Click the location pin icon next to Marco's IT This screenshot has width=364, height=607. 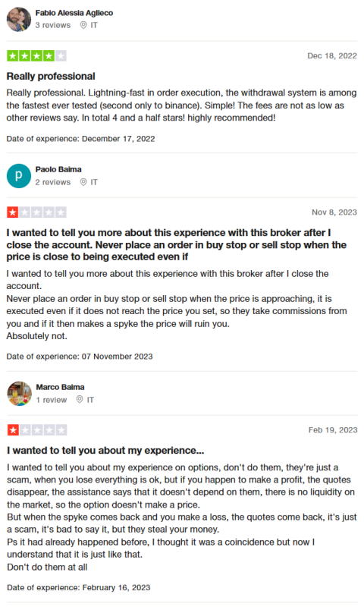[80, 400]
